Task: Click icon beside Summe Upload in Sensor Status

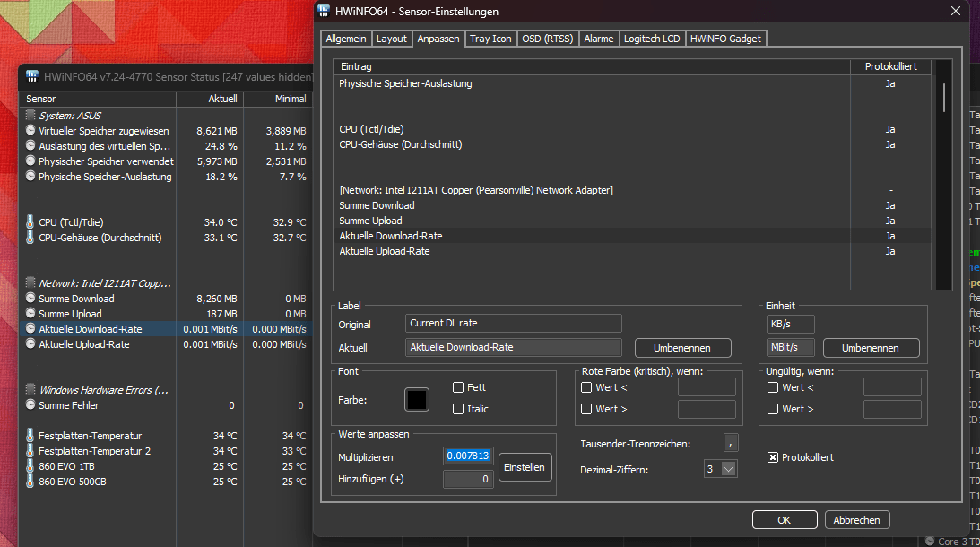Action: click(30, 313)
